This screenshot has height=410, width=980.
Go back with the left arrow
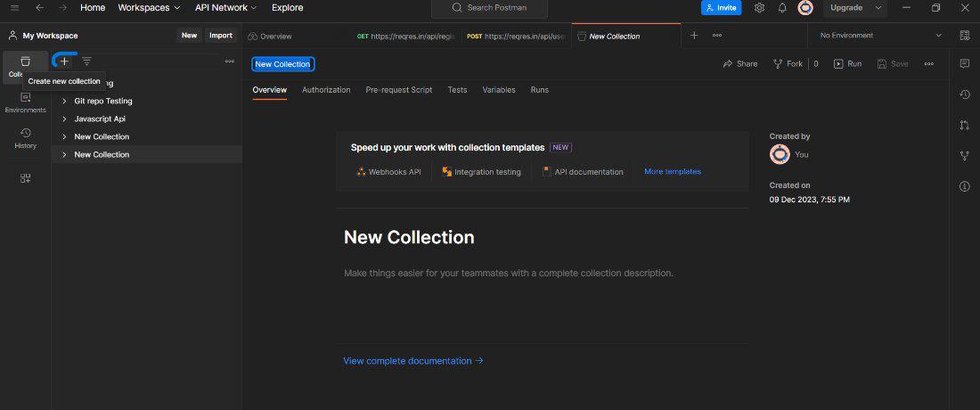coord(39,7)
